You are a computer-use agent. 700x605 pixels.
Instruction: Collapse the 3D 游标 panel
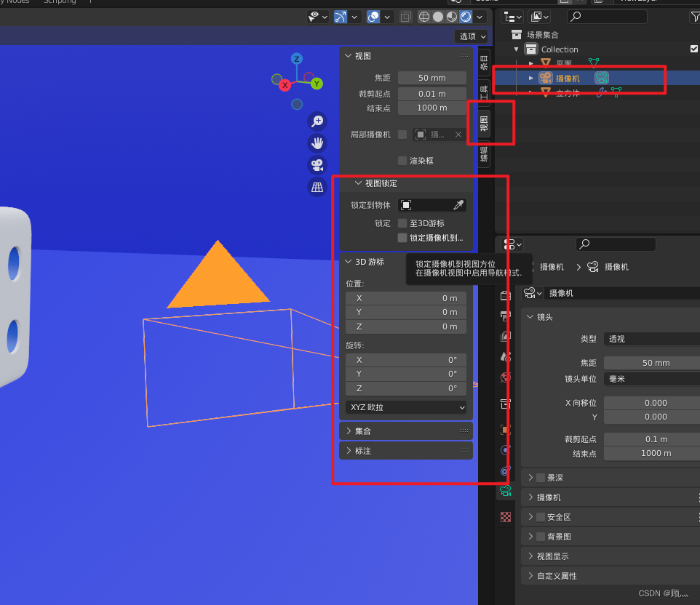(x=349, y=262)
